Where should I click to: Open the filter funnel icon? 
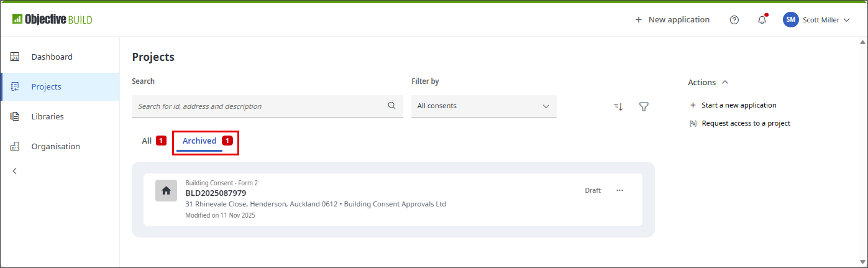(644, 106)
